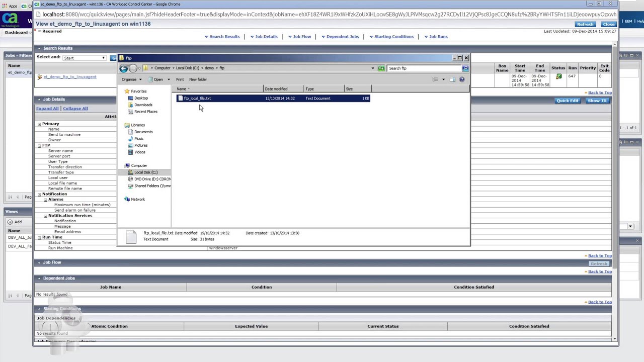644x362 pixels.
Task: Go back in the ftp Explorer window
Action: click(124, 68)
